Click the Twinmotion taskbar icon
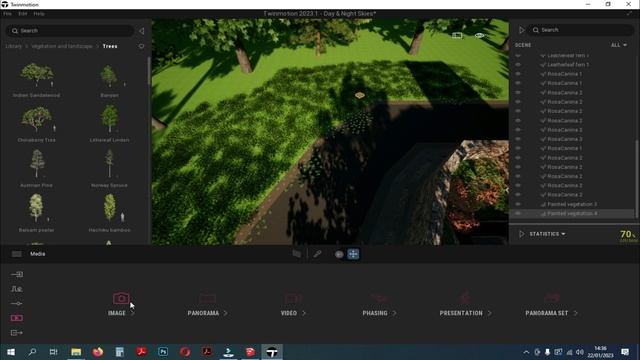 [x=272, y=352]
